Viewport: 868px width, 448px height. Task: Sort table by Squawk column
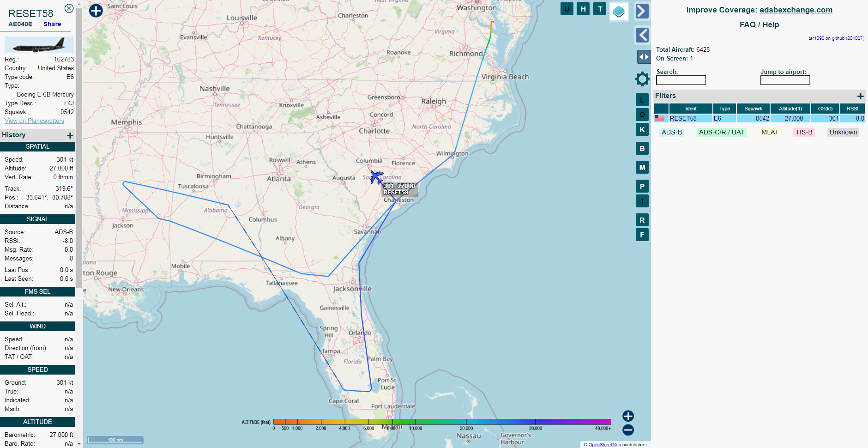pyautogui.click(x=753, y=109)
